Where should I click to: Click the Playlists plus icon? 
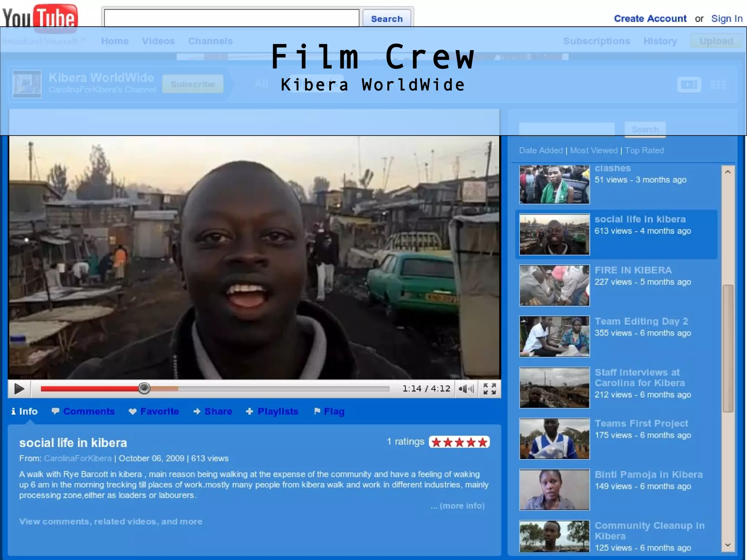click(249, 411)
